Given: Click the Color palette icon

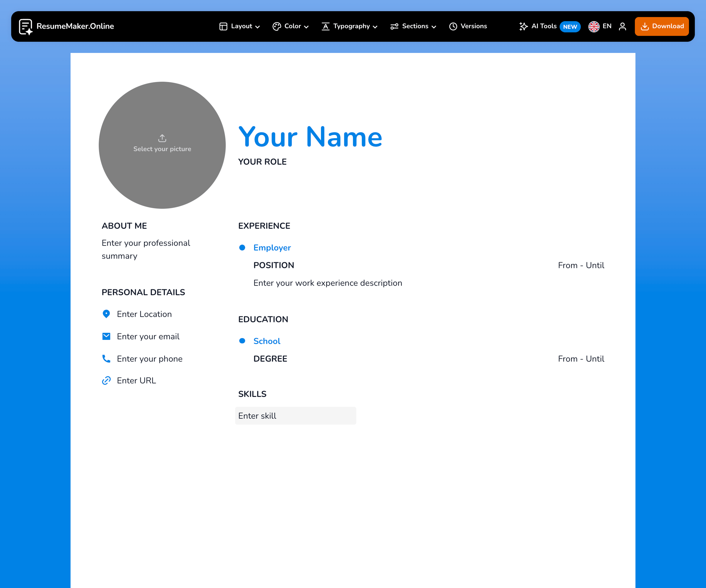Looking at the screenshot, I should [277, 26].
